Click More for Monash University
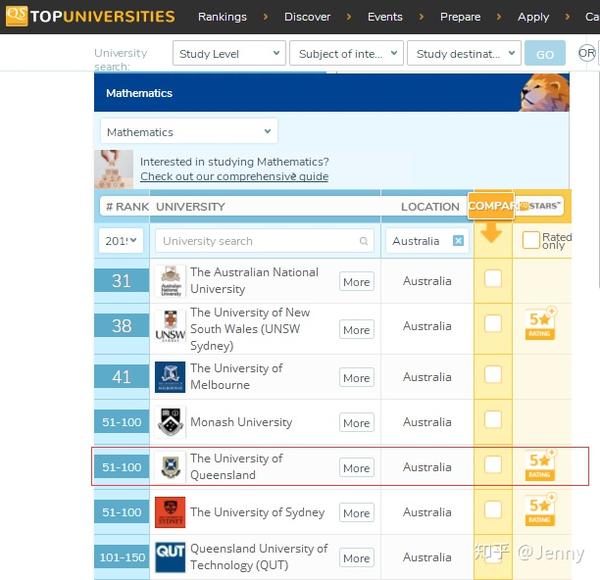The width and height of the screenshot is (600, 580). tap(357, 423)
